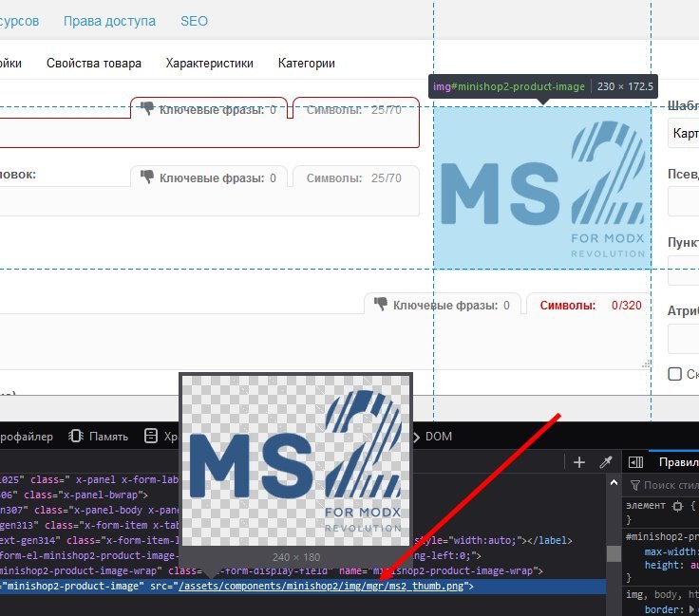
Task: Click thumbs-down icon in the red-bordered counter row
Action: tap(147, 108)
